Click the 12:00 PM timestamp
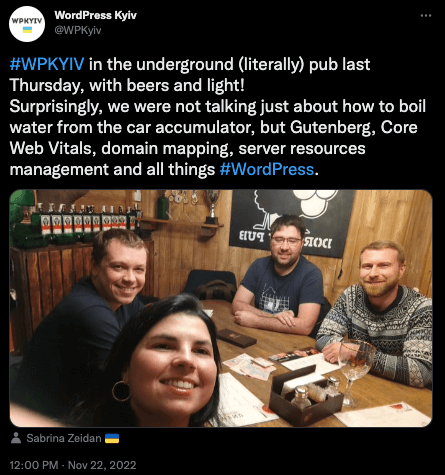 pyautogui.click(x=34, y=465)
